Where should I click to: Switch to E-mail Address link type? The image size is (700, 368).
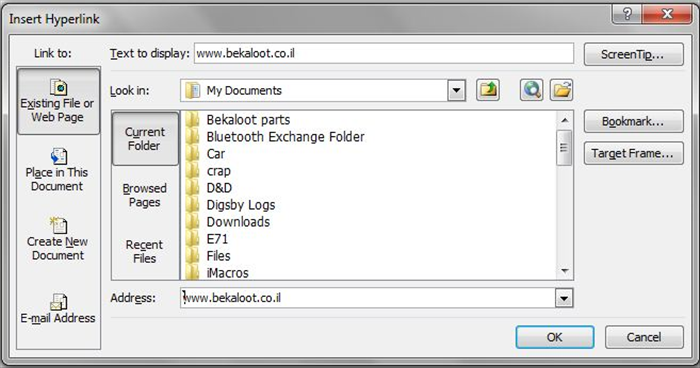(58, 309)
